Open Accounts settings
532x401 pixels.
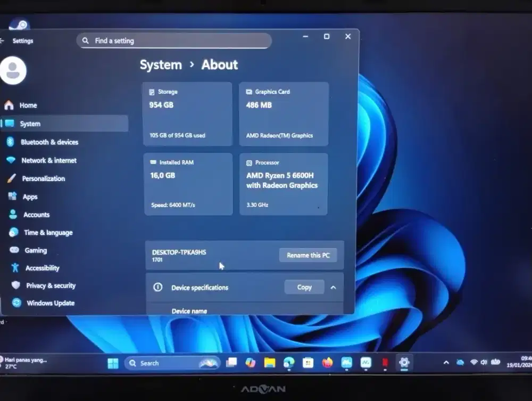click(36, 215)
